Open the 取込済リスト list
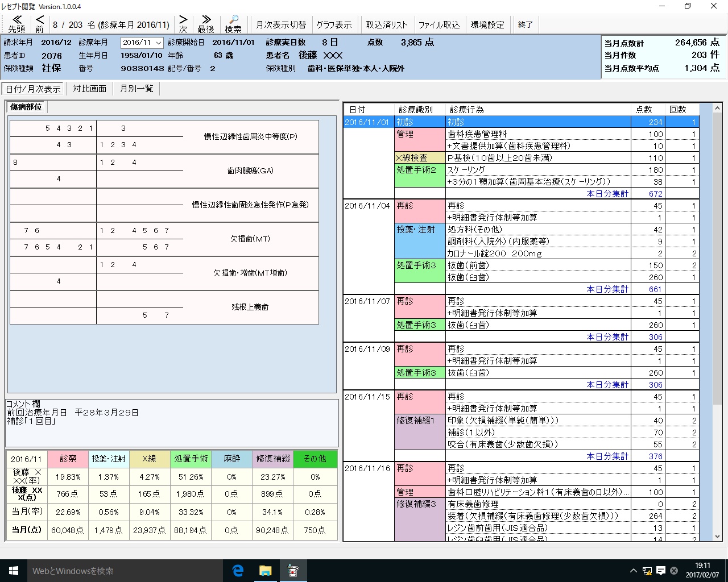This screenshot has height=582, width=728. point(387,24)
